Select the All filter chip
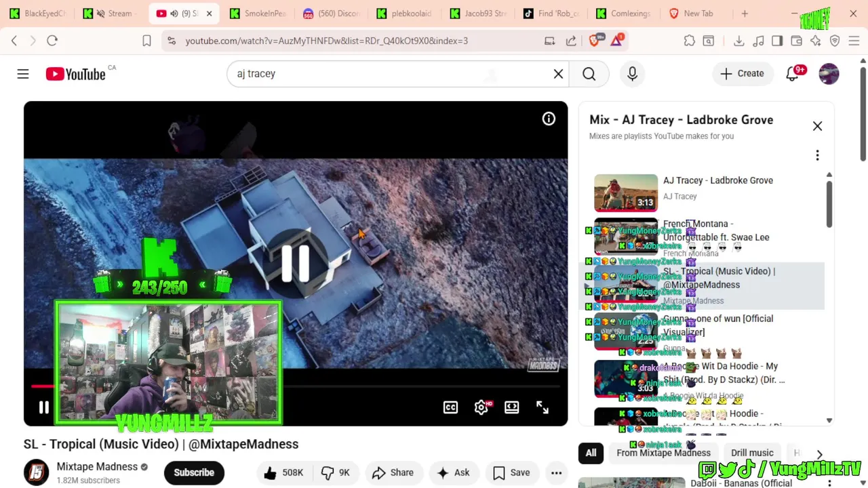The height and width of the screenshot is (488, 868). (x=591, y=453)
